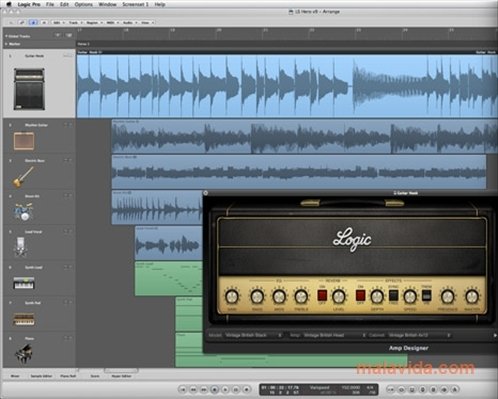Click the Mids EQ knob
The image size is (498, 399).
point(279,296)
